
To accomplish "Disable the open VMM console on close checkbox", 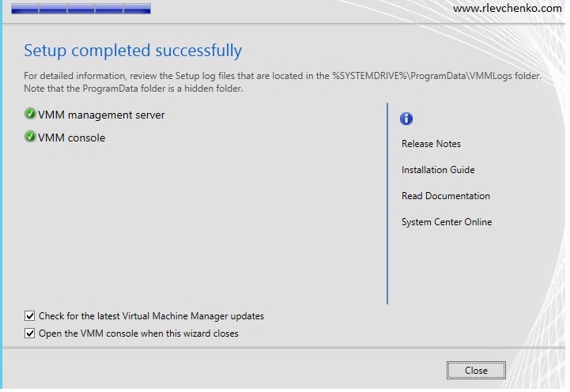I will point(30,334).
